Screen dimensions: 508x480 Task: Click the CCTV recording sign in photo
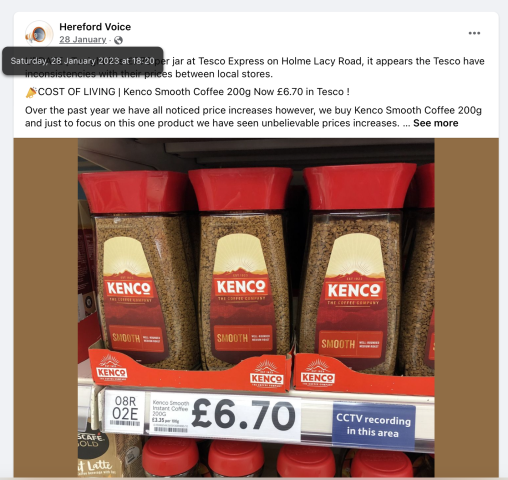373,426
